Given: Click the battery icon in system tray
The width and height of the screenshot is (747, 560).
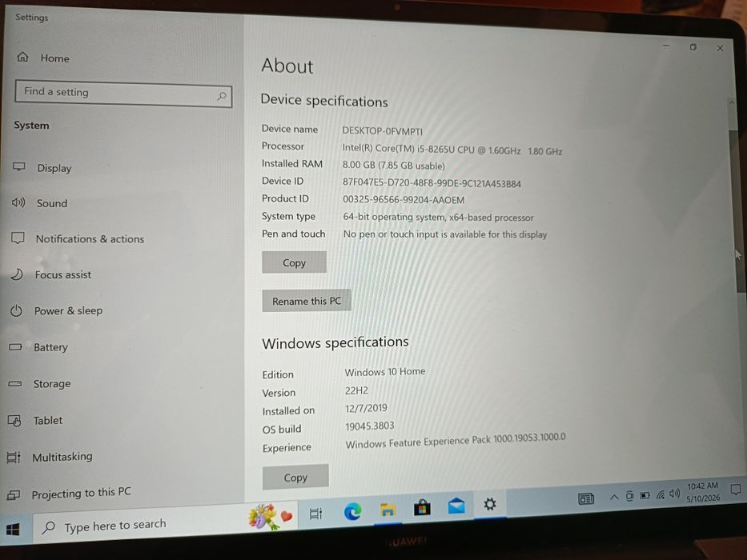Looking at the screenshot, I should coord(645,496).
